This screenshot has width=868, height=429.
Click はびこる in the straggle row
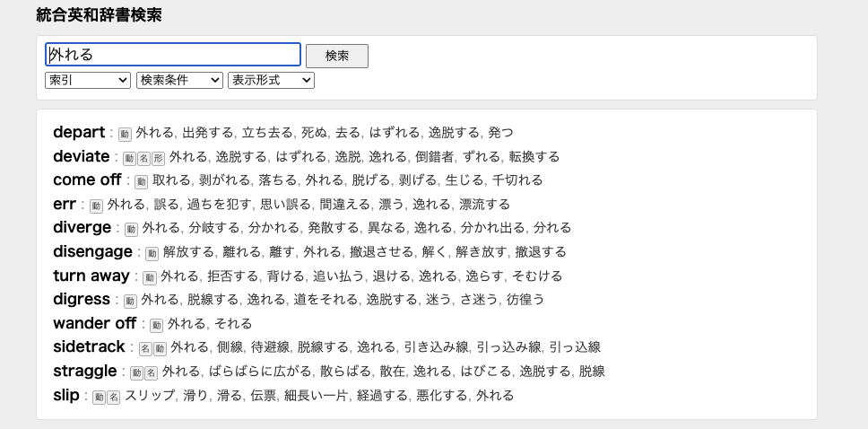pos(486,371)
